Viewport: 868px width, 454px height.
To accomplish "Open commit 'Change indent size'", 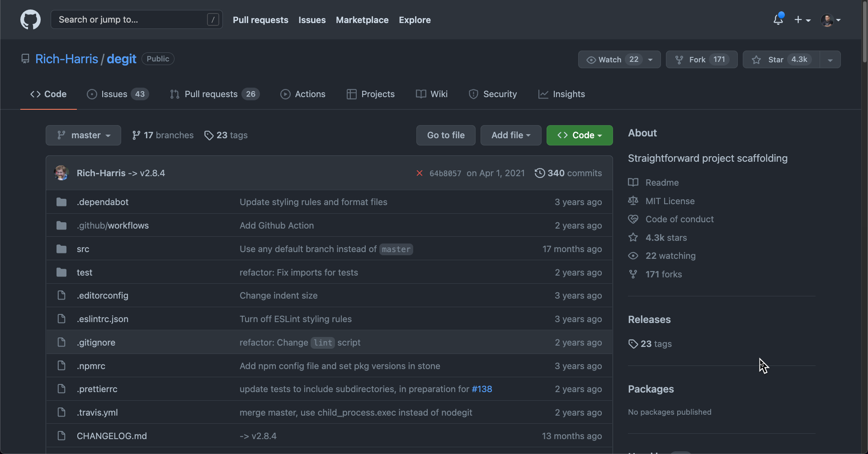I will [x=278, y=295].
